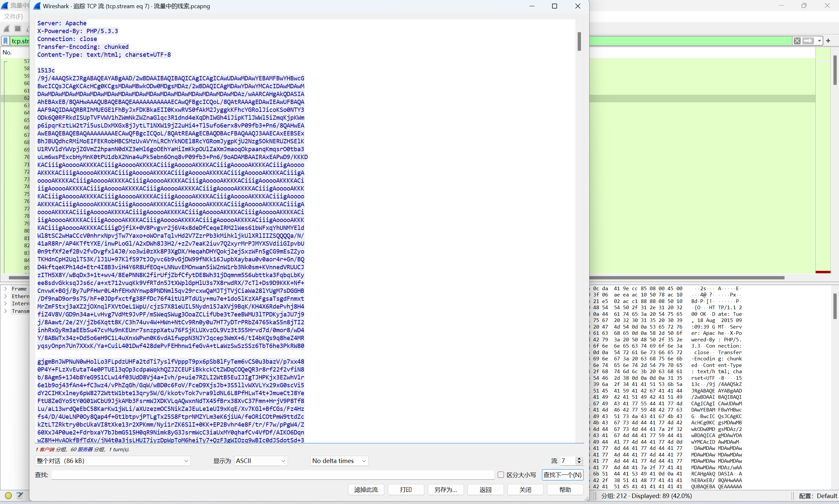Screen dimensions: 839x504
Task: Click the 配置: Default profile status entry
Action: point(818,496)
